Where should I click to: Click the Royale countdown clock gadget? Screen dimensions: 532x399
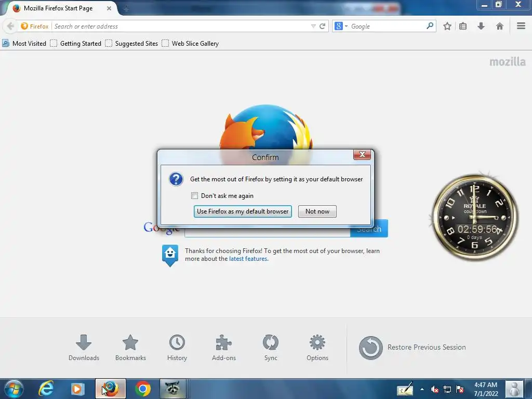point(475,218)
